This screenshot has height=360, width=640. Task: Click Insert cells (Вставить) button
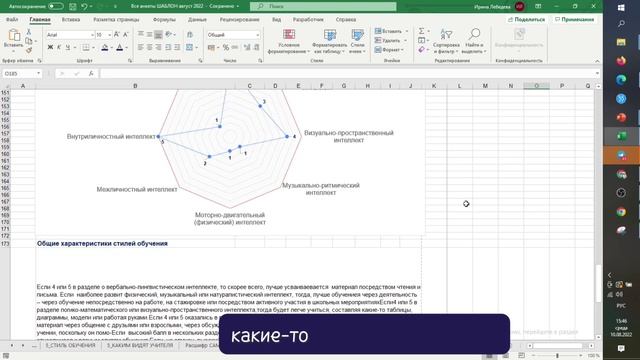pos(391,31)
